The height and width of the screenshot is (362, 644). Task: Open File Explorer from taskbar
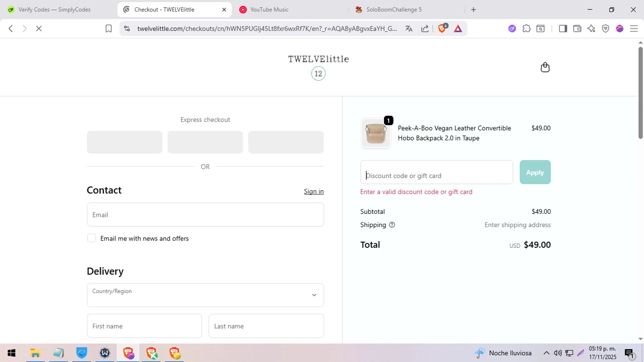pyautogui.click(x=35, y=353)
